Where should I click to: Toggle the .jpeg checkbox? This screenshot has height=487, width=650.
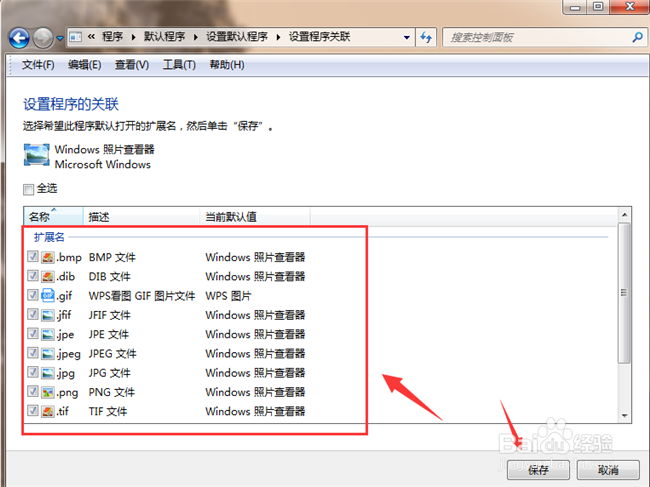33,353
